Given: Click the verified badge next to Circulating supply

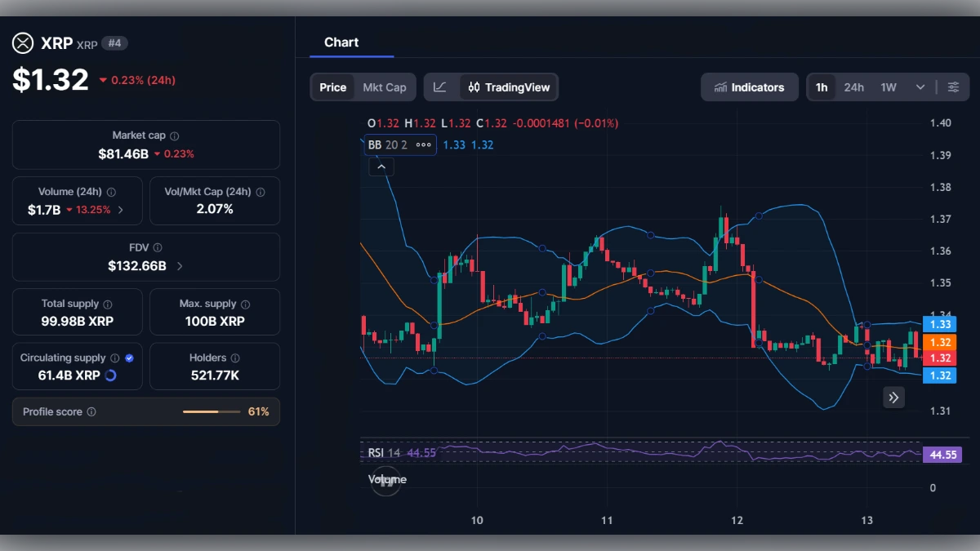Looking at the screenshot, I should 128,358.
